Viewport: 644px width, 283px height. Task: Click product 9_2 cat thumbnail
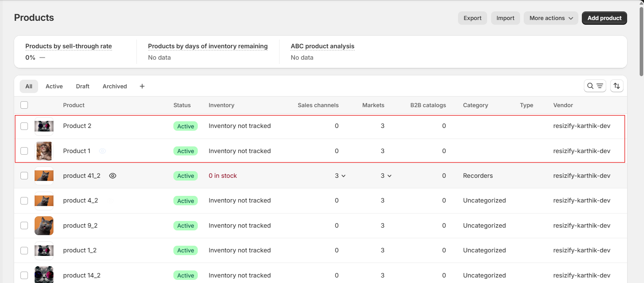[44, 226]
